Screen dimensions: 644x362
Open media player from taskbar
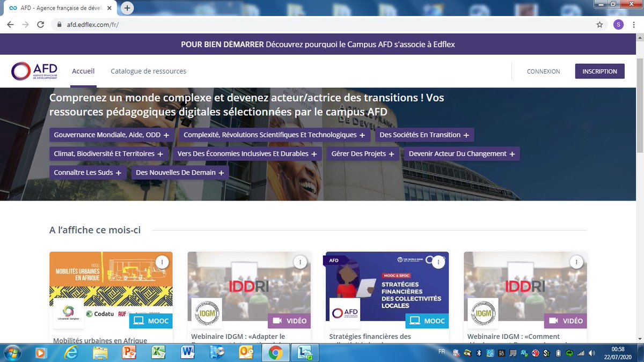click(41, 352)
